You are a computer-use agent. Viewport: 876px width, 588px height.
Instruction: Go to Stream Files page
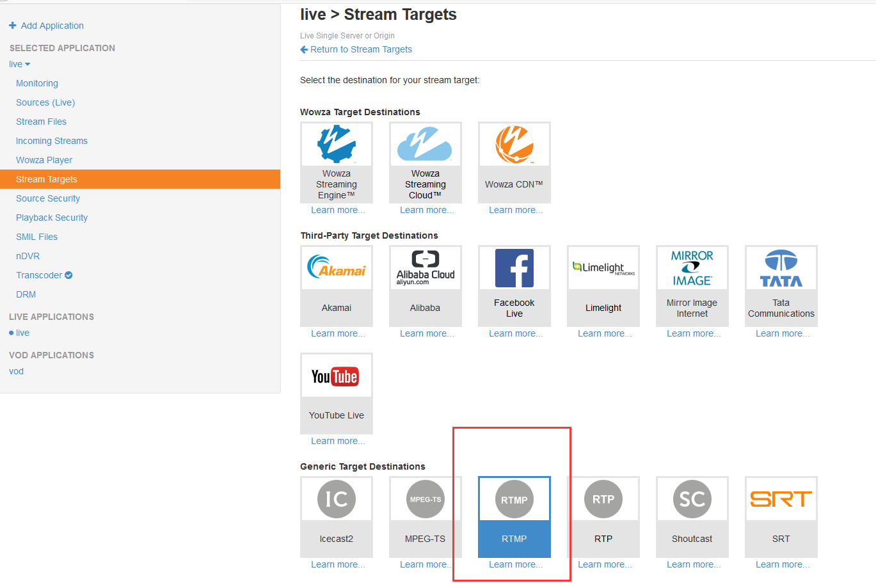41,122
